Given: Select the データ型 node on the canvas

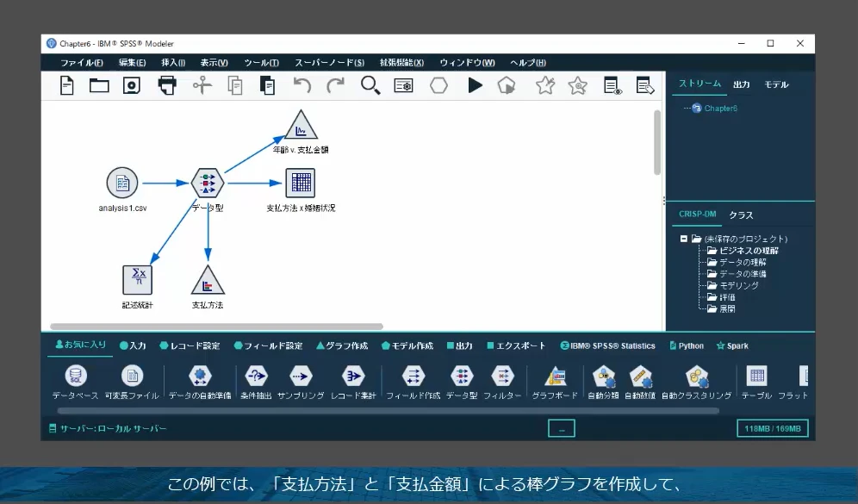Looking at the screenshot, I should coord(207,182).
